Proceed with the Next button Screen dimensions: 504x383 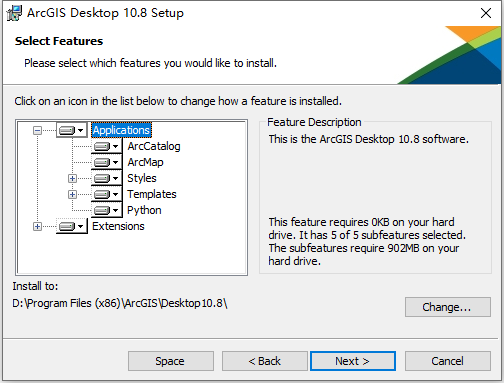(x=353, y=361)
